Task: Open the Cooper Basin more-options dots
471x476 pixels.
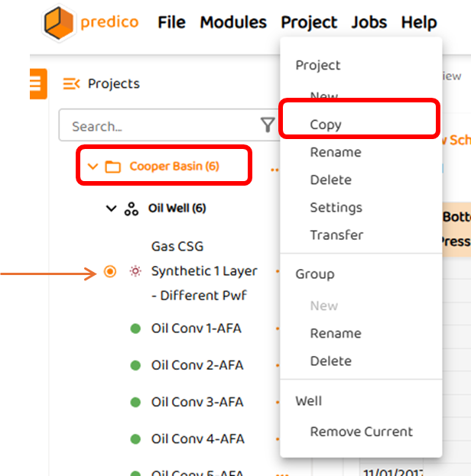Action: coord(274,168)
